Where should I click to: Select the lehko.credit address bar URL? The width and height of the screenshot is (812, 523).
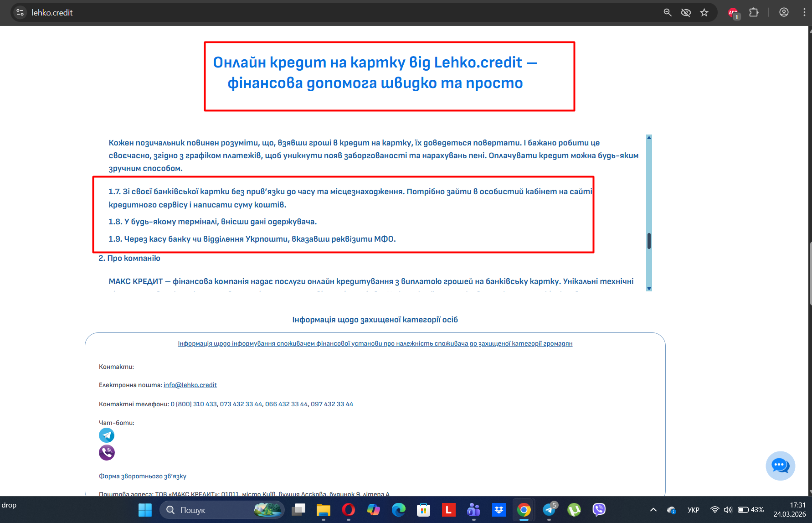pyautogui.click(x=52, y=13)
